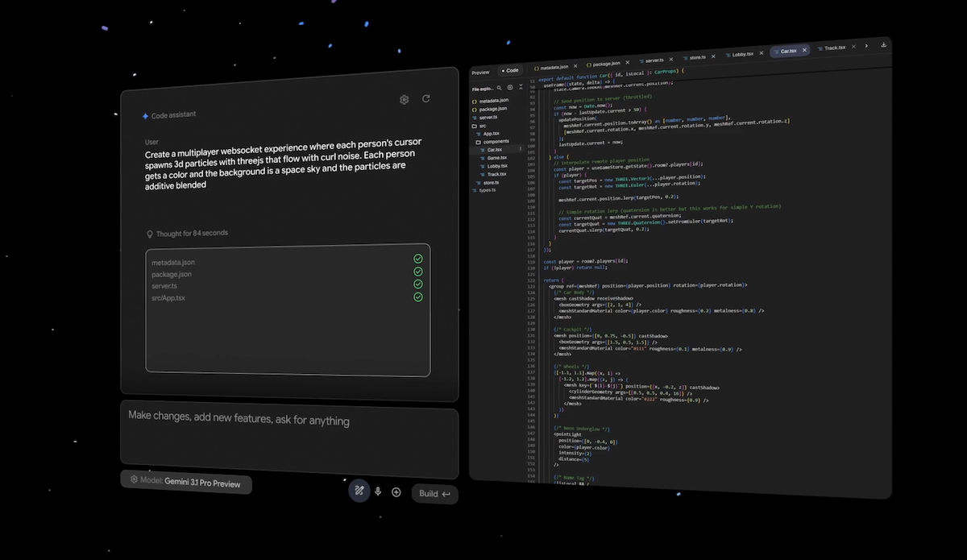
Task: Expand the 'Thought for 84 seconds' section
Action: coord(187,234)
